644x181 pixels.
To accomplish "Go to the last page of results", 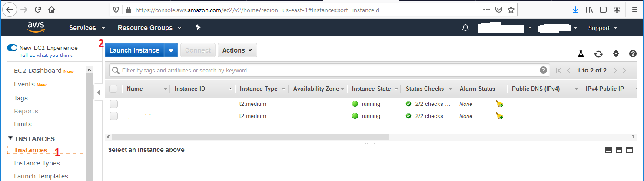I will [625, 70].
